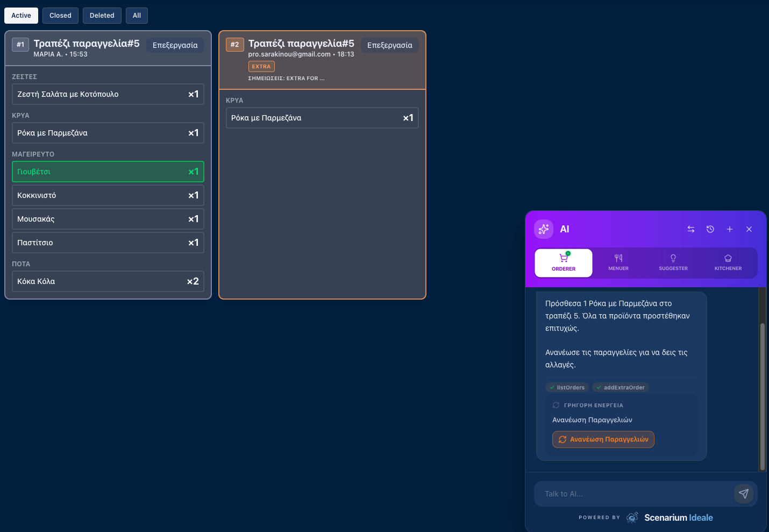Show Deleted orders filter
The width and height of the screenshot is (769, 532).
pyautogui.click(x=102, y=16)
